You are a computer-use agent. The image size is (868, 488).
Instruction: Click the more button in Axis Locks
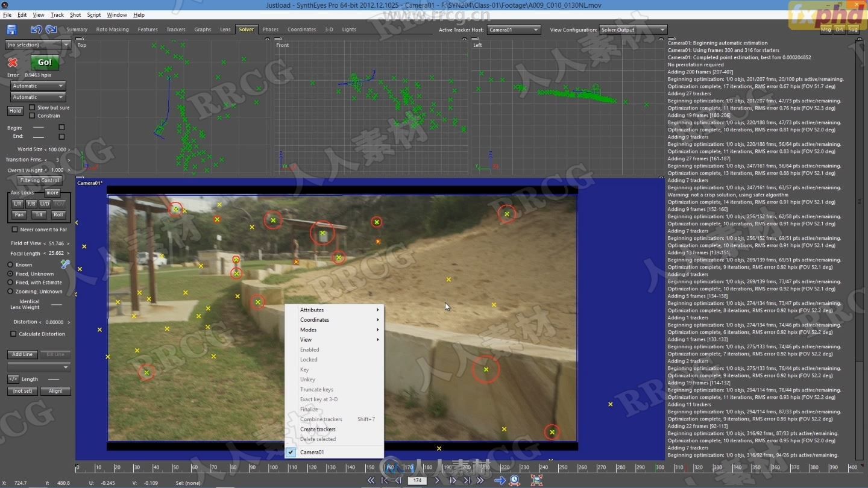click(x=52, y=193)
